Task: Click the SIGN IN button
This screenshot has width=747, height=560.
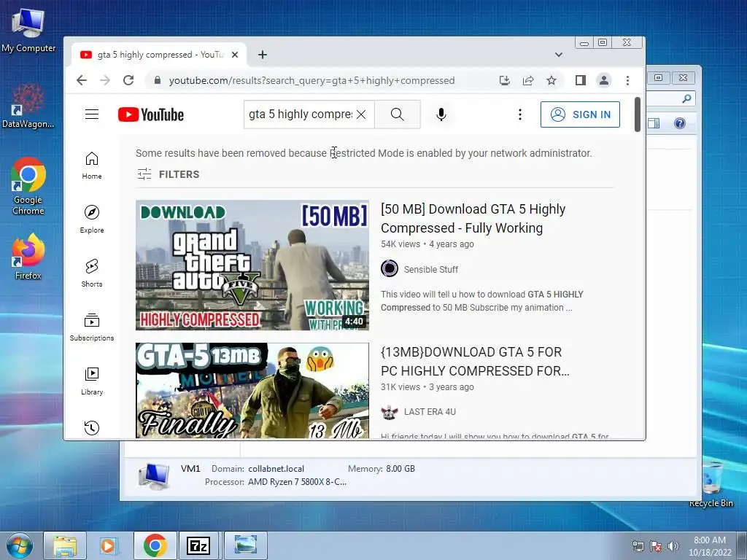Action: click(x=580, y=114)
